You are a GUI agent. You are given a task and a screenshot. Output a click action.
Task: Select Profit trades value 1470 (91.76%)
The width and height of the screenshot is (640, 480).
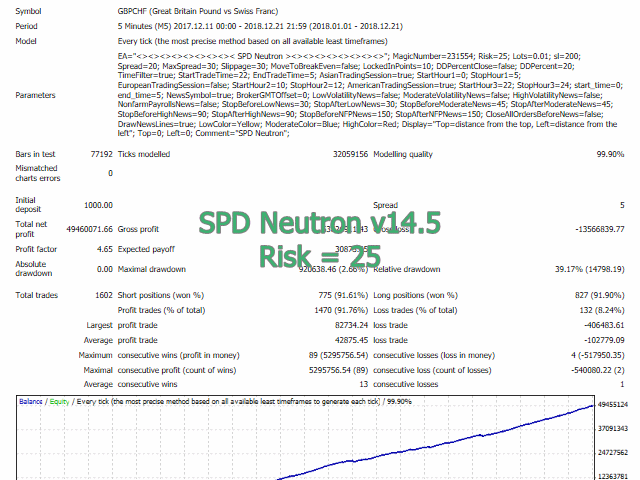(x=341, y=311)
